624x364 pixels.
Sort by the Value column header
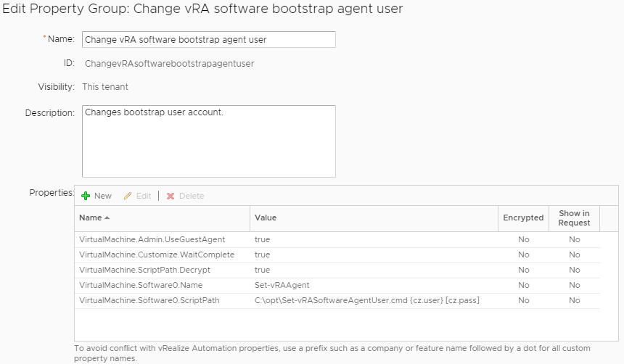pyautogui.click(x=266, y=218)
